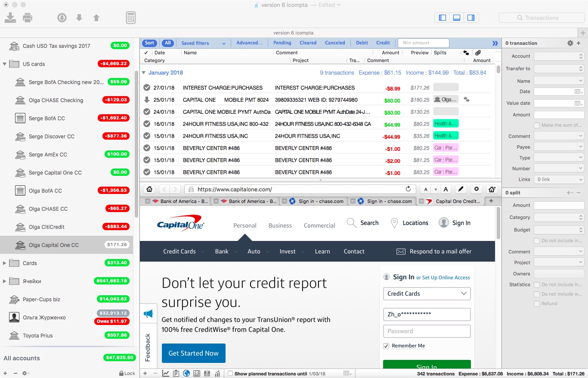Enable Show planned transactions until checkbox
Viewport: 588px width, 378px height.
tap(230, 374)
